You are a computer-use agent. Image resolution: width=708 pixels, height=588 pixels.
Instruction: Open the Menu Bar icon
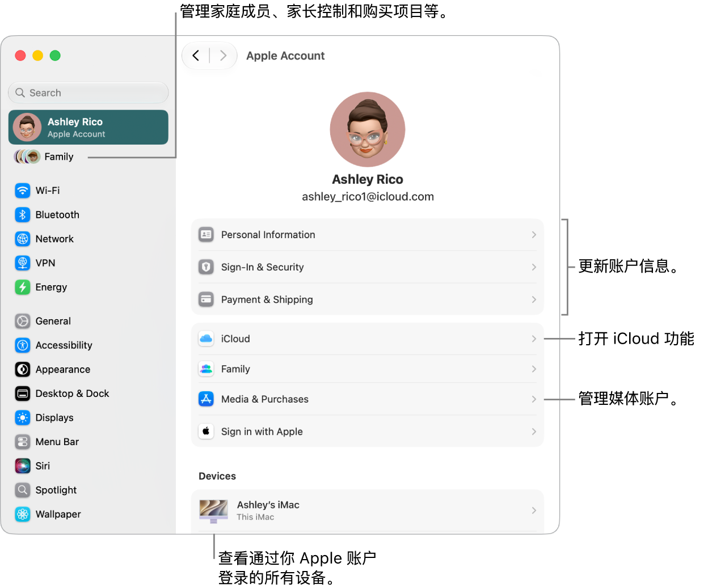pyautogui.click(x=23, y=442)
